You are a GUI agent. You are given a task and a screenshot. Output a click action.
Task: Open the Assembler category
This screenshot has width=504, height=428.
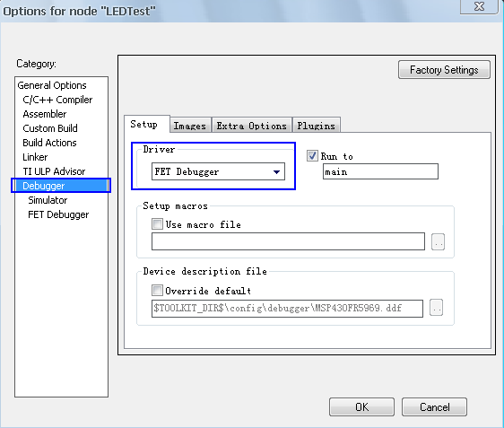[45, 114]
